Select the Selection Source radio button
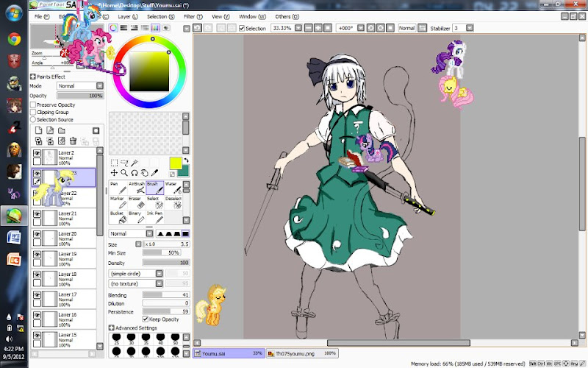 click(x=33, y=119)
